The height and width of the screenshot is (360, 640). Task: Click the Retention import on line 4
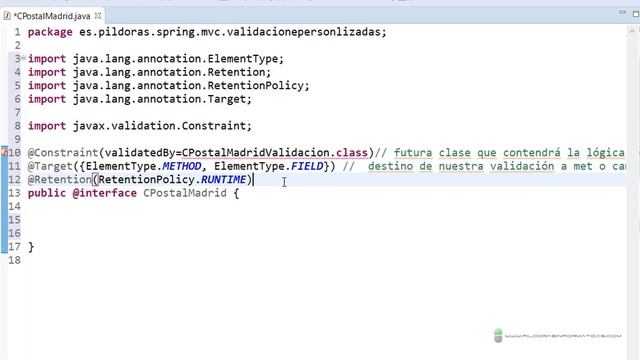pos(149,72)
